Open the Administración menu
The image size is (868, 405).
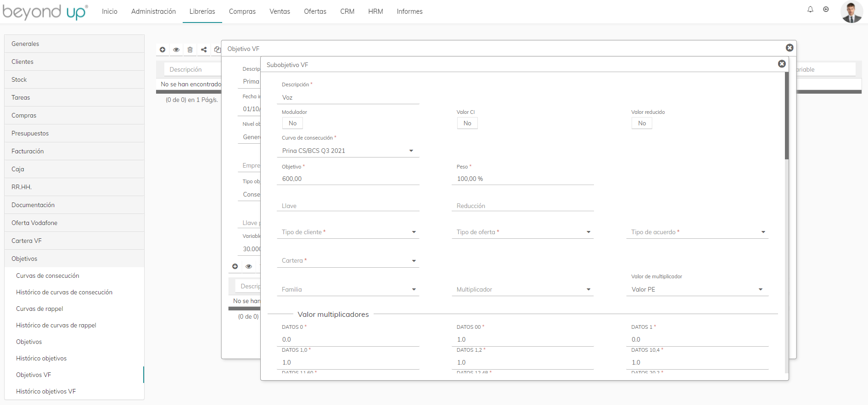coord(153,11)
